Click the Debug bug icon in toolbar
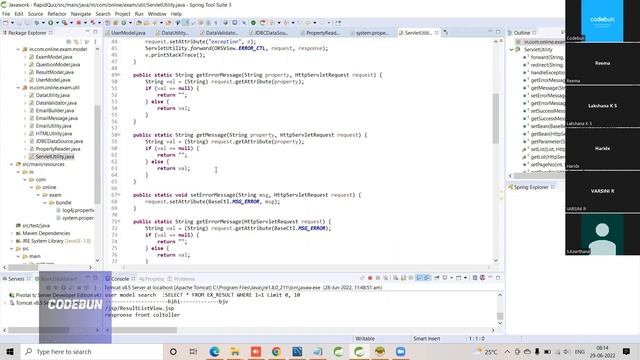Viewport: 640px width, 360px height. [37, 22]
